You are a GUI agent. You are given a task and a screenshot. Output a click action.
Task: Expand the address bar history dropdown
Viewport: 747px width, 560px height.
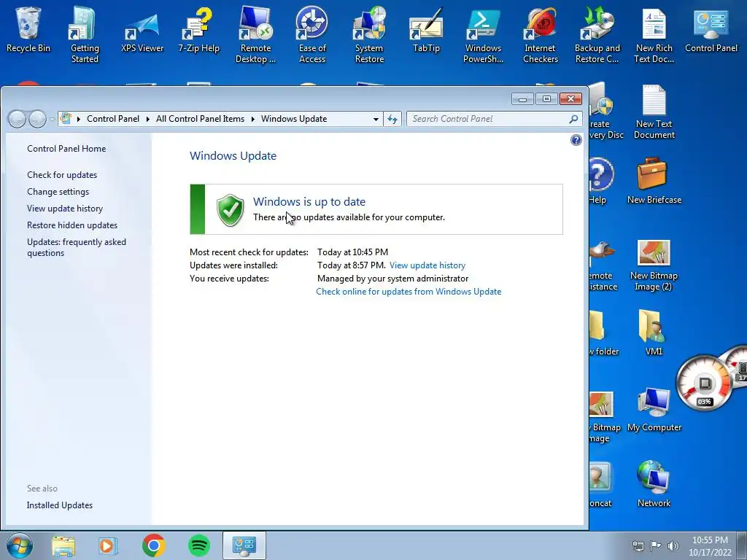[376, 119]
